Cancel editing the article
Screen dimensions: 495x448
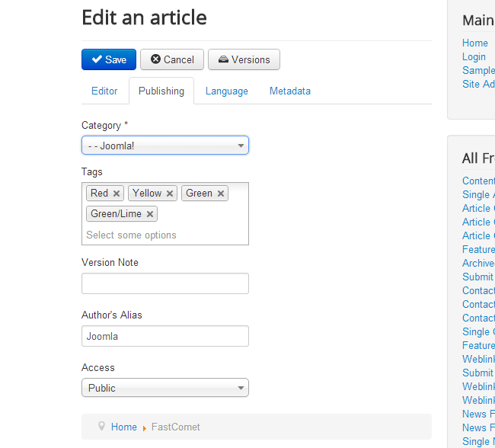[172, 59]
